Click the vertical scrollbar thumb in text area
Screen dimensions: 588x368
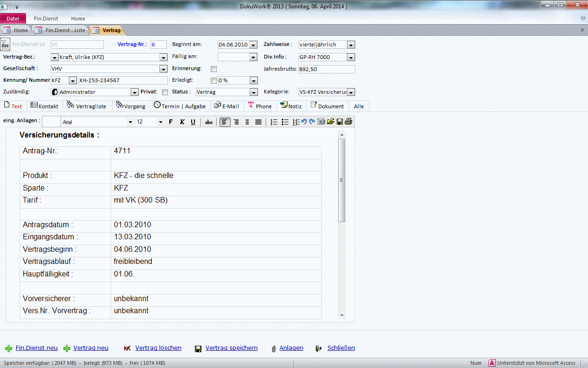(342, 180)
